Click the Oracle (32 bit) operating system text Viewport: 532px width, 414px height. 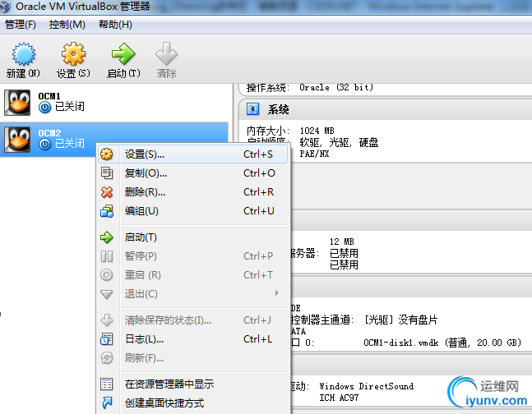[336, 87]
